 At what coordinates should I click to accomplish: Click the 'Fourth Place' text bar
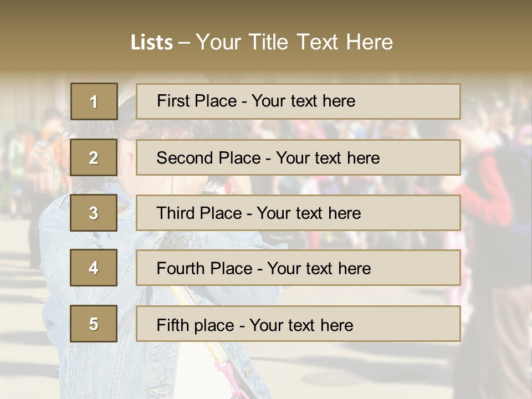pyautogui.click(x=298, y=268)
